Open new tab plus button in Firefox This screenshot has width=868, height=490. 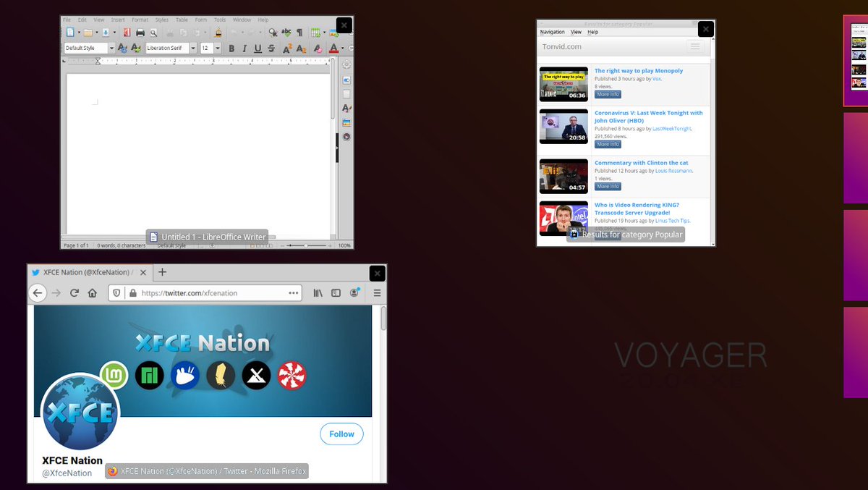(x=162, y=272)
